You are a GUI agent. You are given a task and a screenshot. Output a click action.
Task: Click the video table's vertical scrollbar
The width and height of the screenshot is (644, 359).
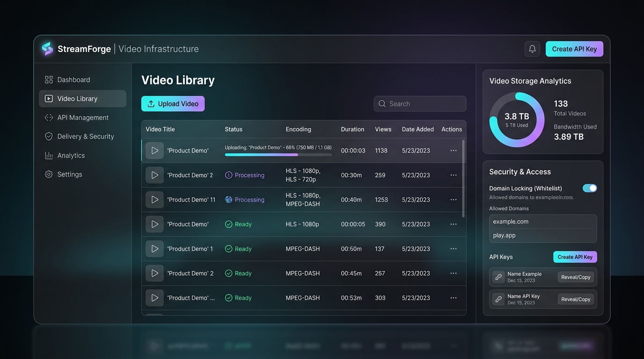pyautogui.click(x=463, y=178)
